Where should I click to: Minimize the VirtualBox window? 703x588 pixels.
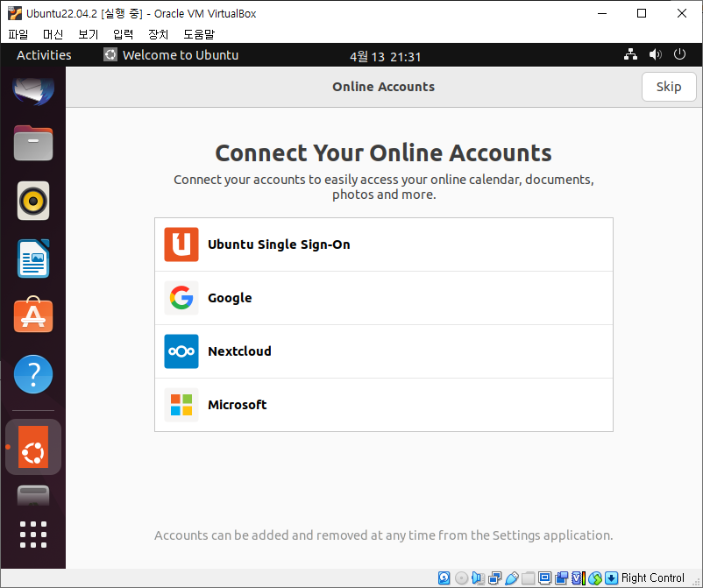(x=602, y=13)
